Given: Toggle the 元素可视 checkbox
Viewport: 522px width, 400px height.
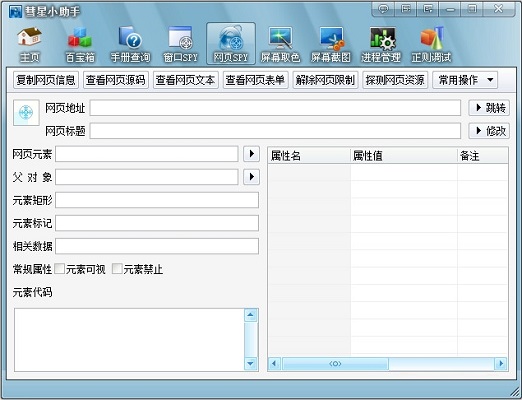Looking at the screenshot, I should pyautogui.click(x=60, y=269).
